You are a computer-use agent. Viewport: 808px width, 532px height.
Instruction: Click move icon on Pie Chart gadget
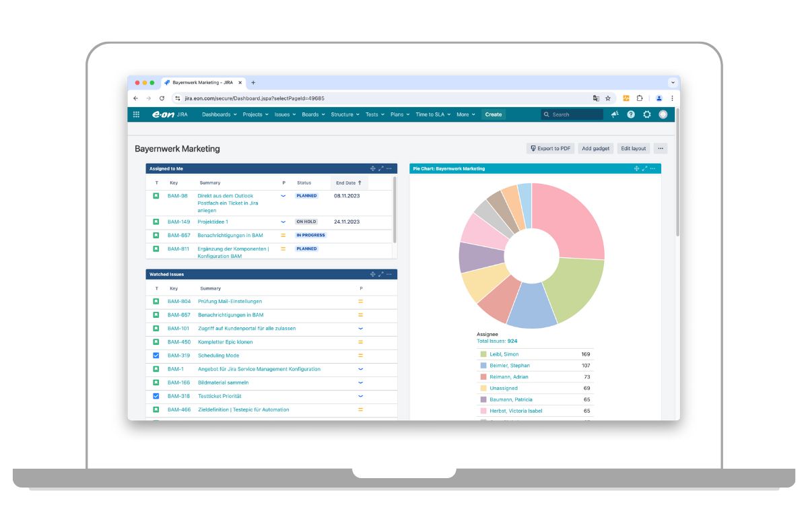tap(636, 168)
